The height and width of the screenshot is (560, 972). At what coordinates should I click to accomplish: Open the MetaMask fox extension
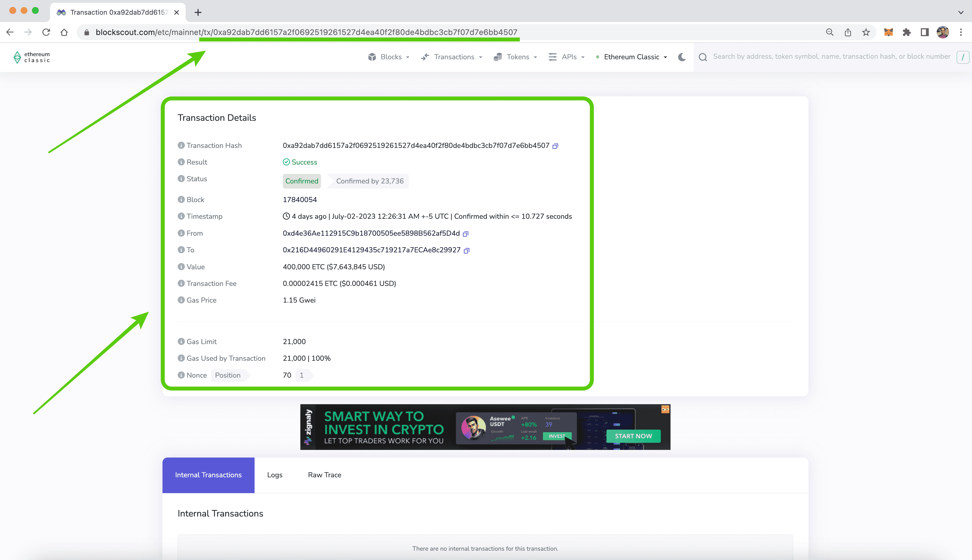point(888,32)
